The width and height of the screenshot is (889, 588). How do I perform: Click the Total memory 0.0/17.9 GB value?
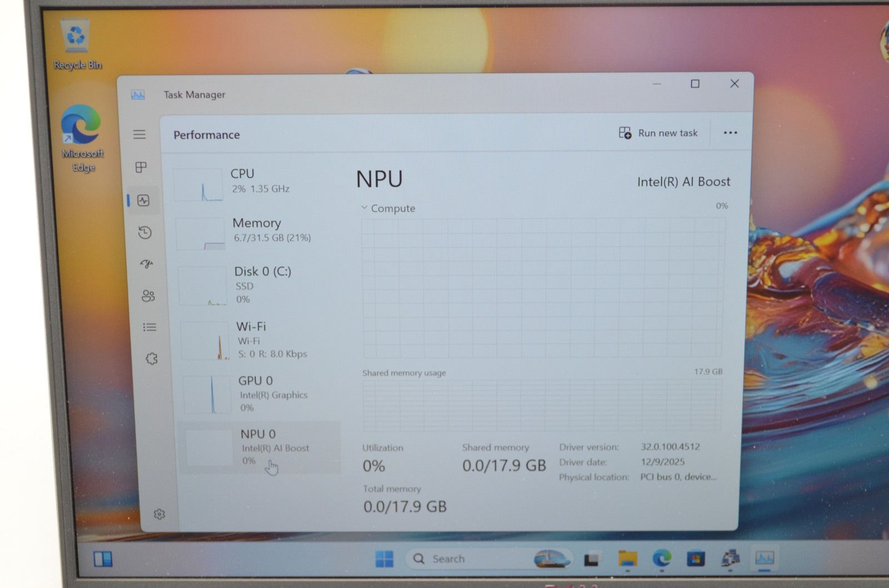coord(405,506)
